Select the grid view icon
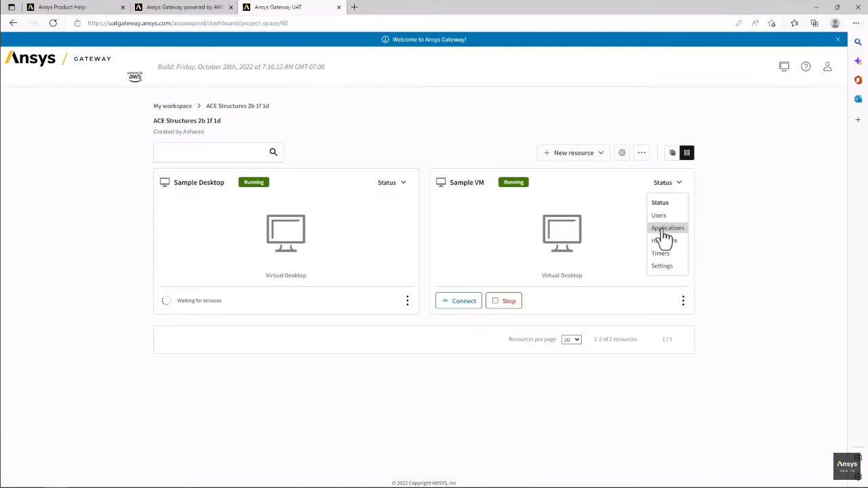 pos(686,152)
